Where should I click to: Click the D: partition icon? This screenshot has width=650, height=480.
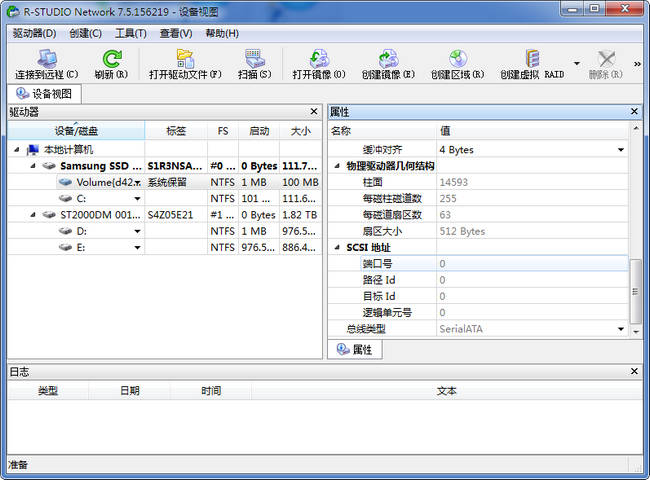pyautogui.click(x=65, y=231)
